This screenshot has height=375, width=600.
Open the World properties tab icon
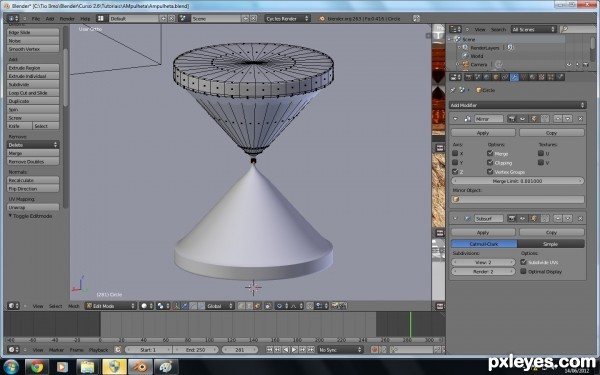tap(486, 77)
